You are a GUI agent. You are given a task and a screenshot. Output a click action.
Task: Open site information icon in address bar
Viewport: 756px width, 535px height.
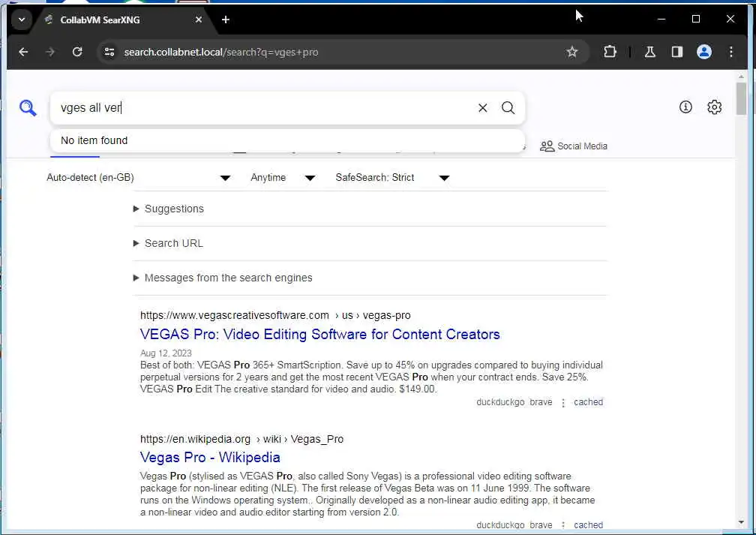coord(109,52)
